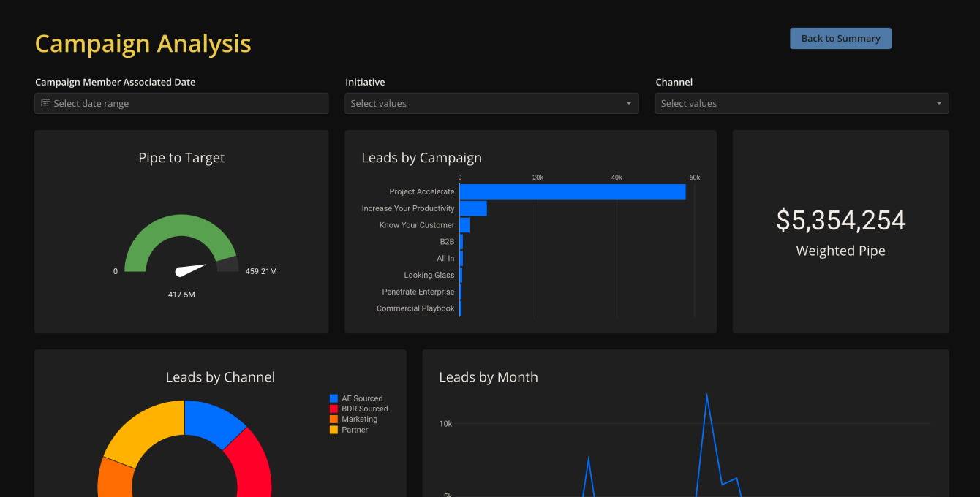
Task: Click the Looking Glass campaign label
Action: click(429, 275)
